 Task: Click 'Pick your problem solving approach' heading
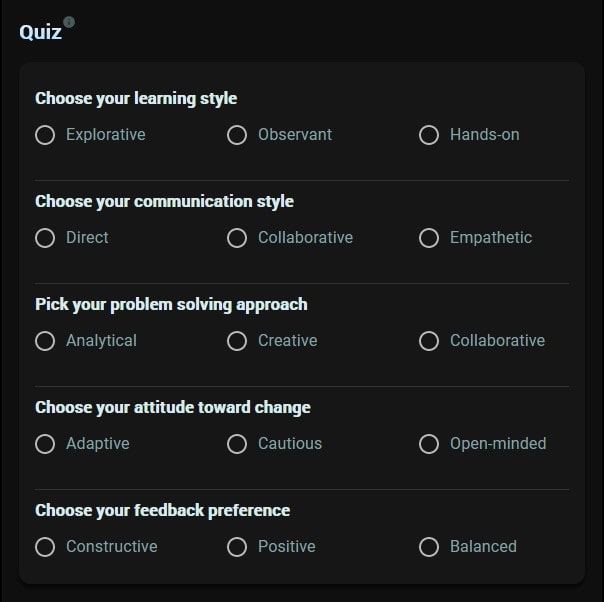click(x=171, y=305)
